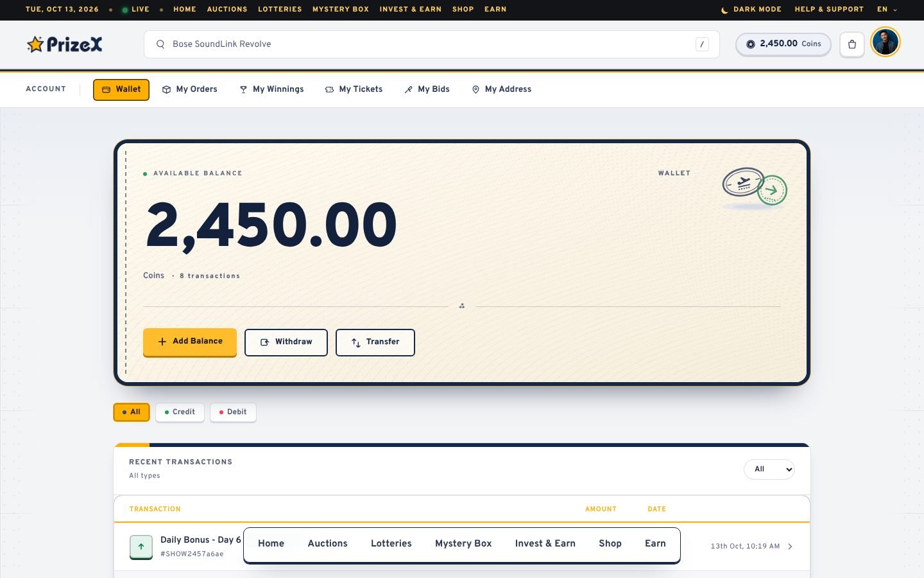Click the moon Dark Mode icon
Image resolution: width=924 pixels, height=578 pixels.
(724, 10)
